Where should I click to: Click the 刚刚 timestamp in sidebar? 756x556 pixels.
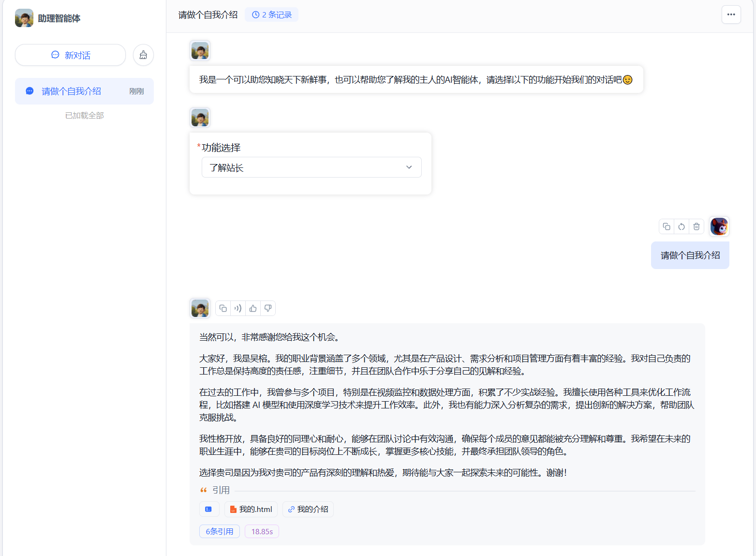[136, 91]
